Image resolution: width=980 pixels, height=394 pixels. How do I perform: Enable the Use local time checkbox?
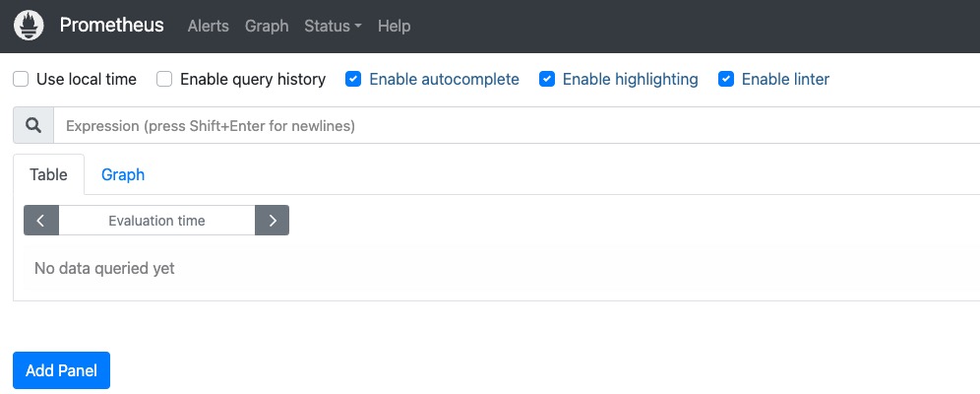21,80
